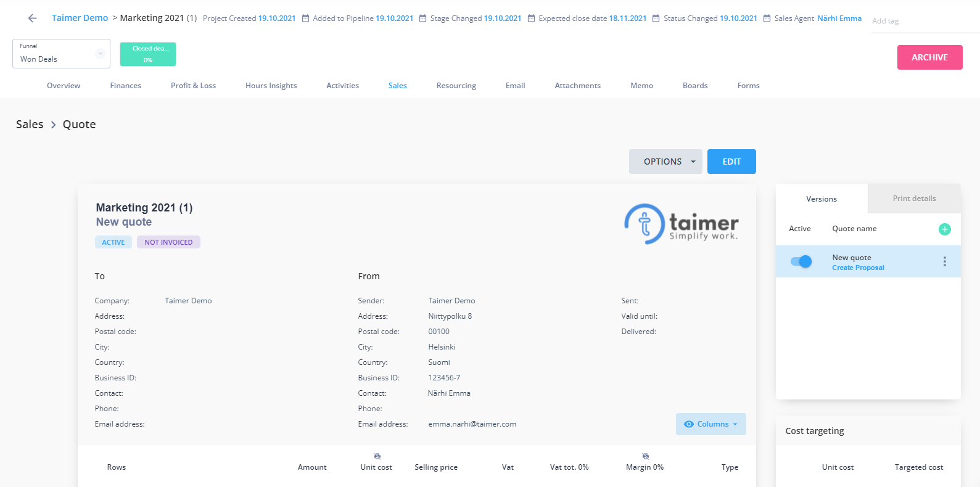Click the NOT INVOICED status badge

pos(168,242)
